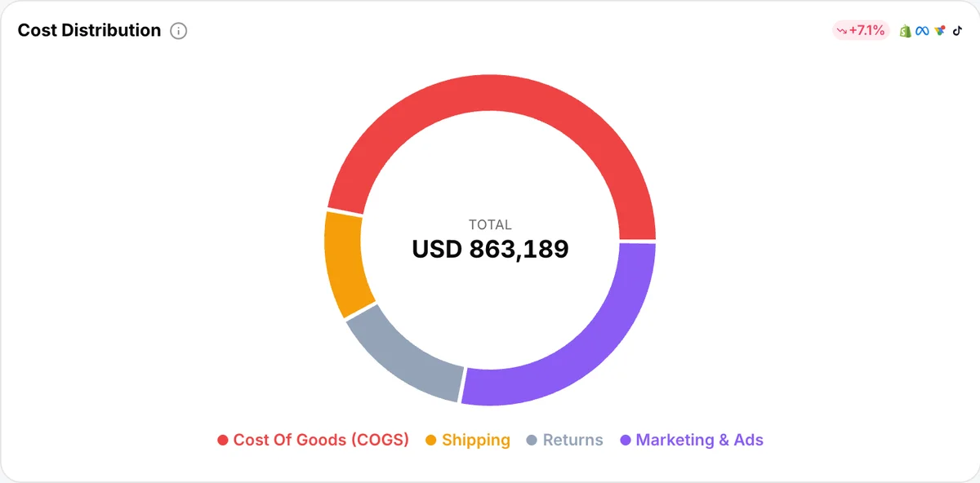Image resolution: width=980 pixels, height=483 pixels.
Task: Click the Shopify source icon
Action: point(905,31)
